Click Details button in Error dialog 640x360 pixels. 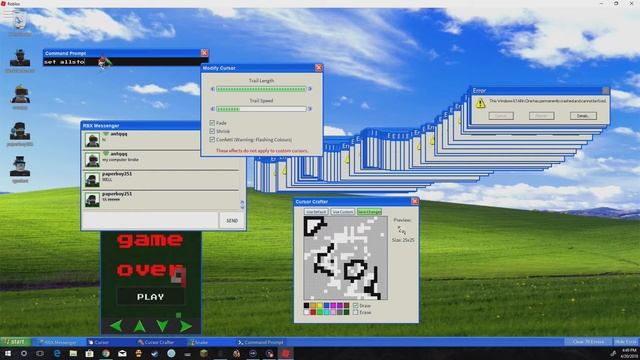point(583,116)
